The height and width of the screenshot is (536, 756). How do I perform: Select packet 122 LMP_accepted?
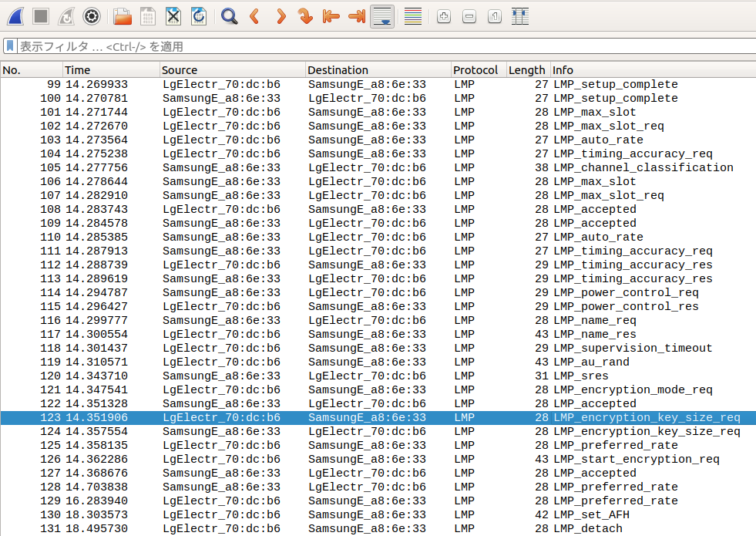pyautogui.click(x=378, y=404)
